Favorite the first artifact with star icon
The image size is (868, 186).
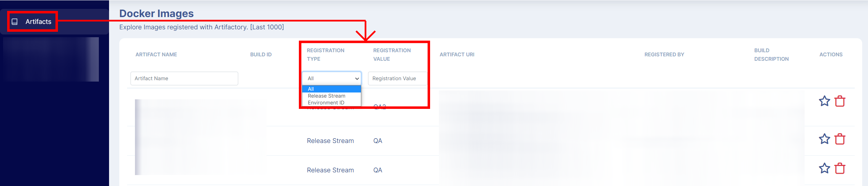point(824,101)
